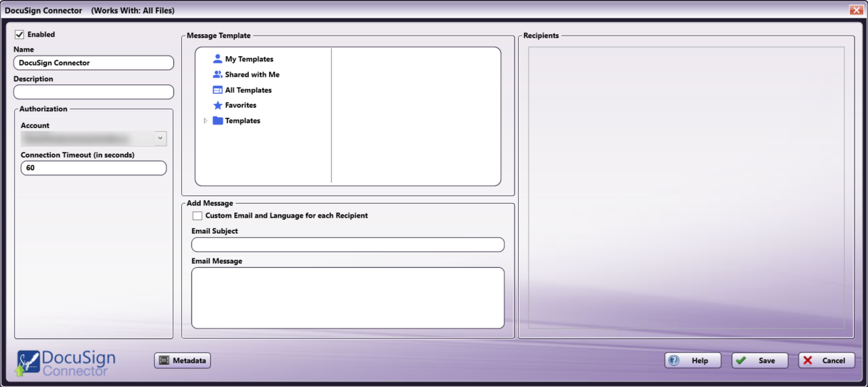This screenshot has height=387, width=868.
Task: Enable Custom Email and Language for each Recipient
Action: click(197, 216)
